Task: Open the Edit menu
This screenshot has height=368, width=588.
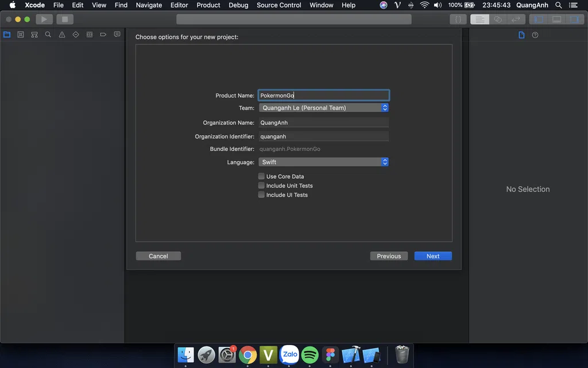Action: point(78,5)
